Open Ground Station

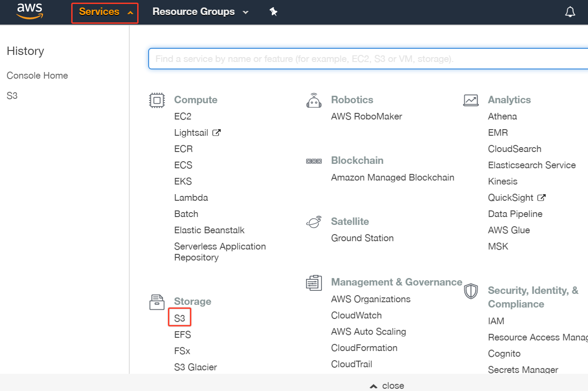click(362, 238)
